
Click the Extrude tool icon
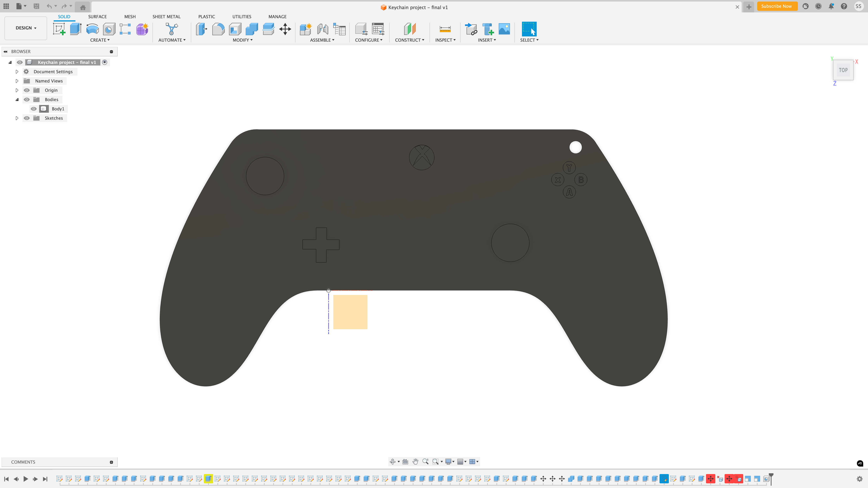pos(76,29)
